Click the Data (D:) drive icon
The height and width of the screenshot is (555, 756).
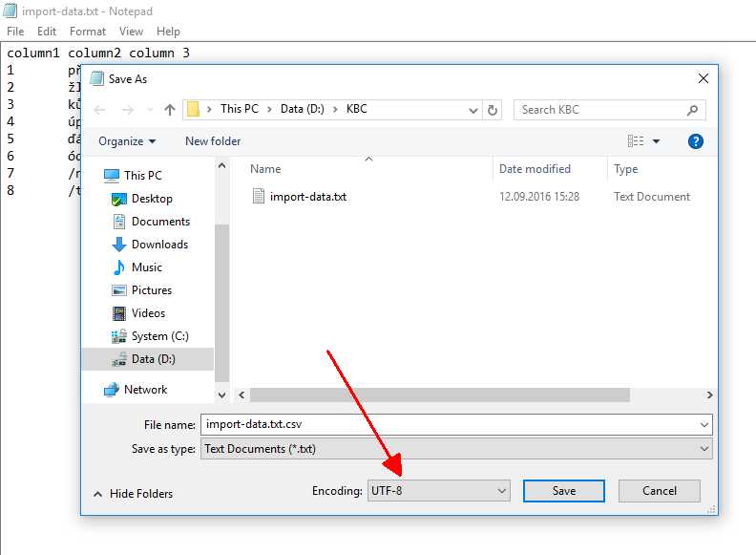(118, 359)
